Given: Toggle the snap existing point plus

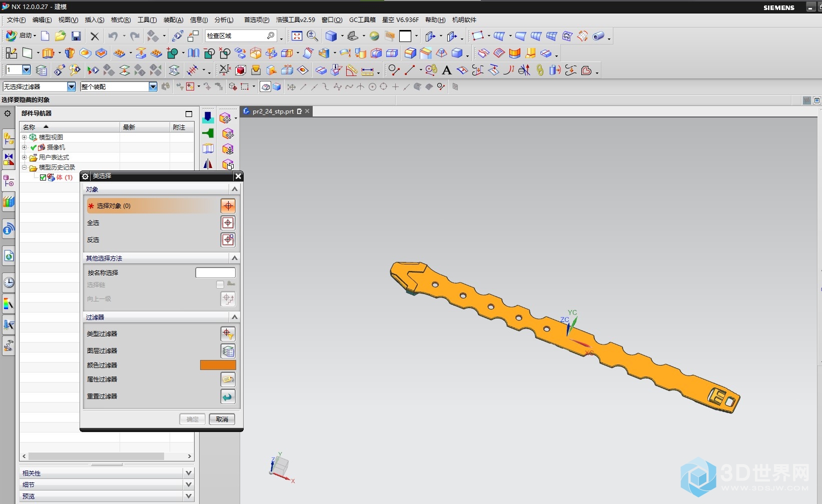Looking at the screenshot, I should 395,87.
